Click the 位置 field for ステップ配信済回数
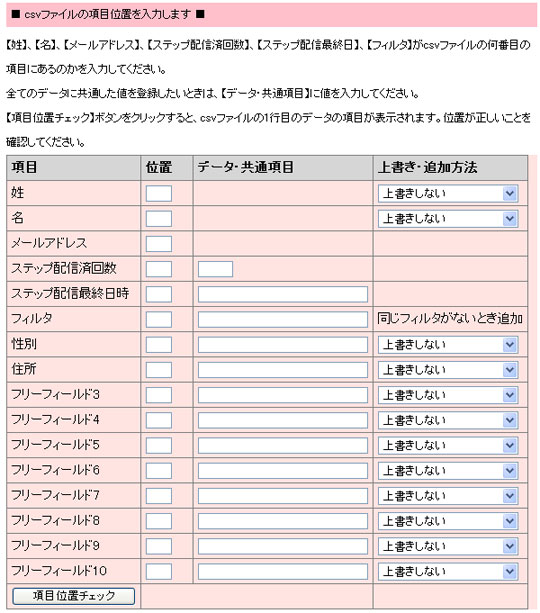The width and height of the screenshot is (540, 613). click(x=159, y=269)
